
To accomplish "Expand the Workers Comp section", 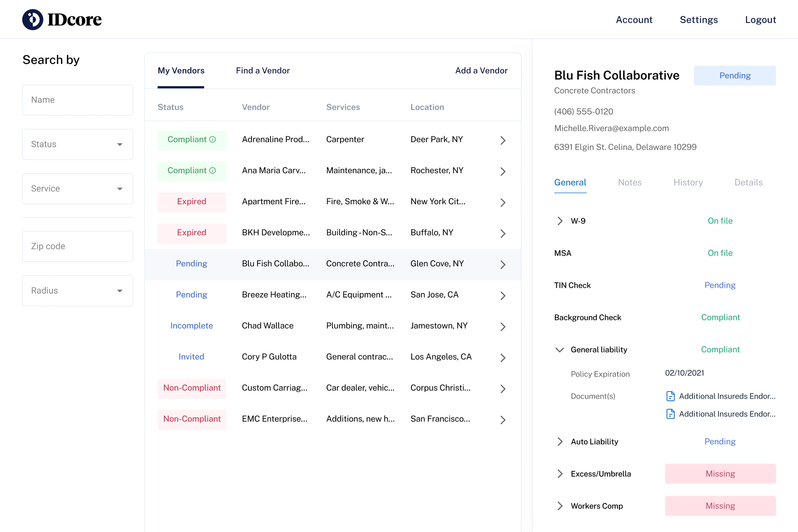I will click(x=560, y=506).
